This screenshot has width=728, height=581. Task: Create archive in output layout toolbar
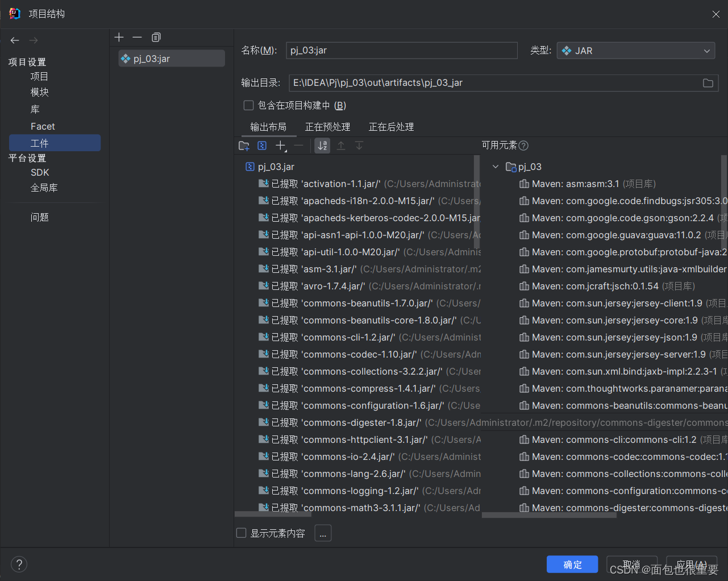point(262,146)
